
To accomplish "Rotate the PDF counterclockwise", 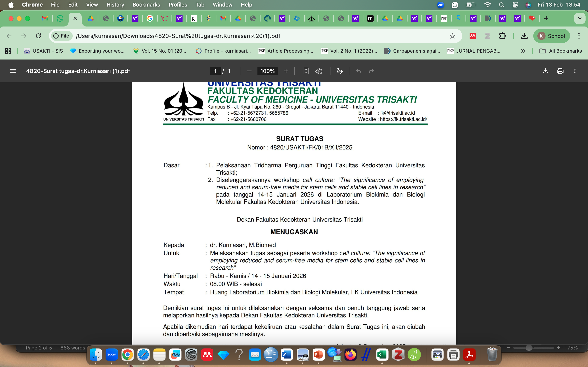I will (x=319, y=71).
